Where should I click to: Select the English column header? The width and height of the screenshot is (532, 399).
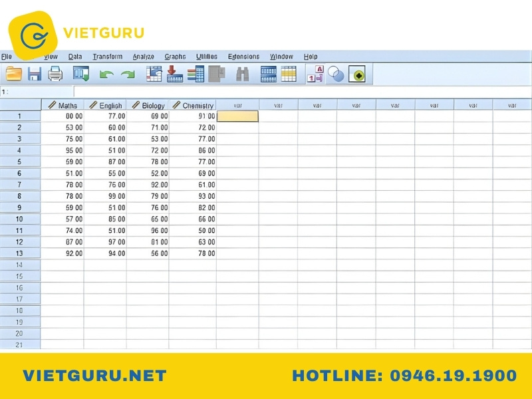point(105,105)
